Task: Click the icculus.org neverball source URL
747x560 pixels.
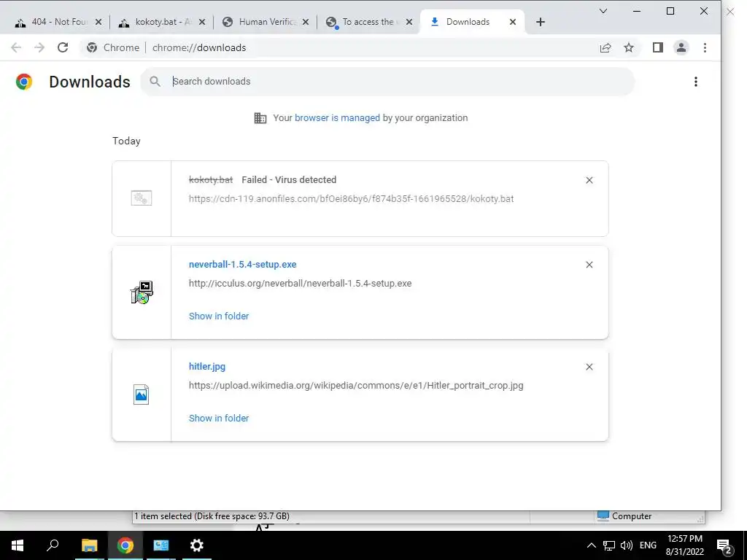Action: 300,284
